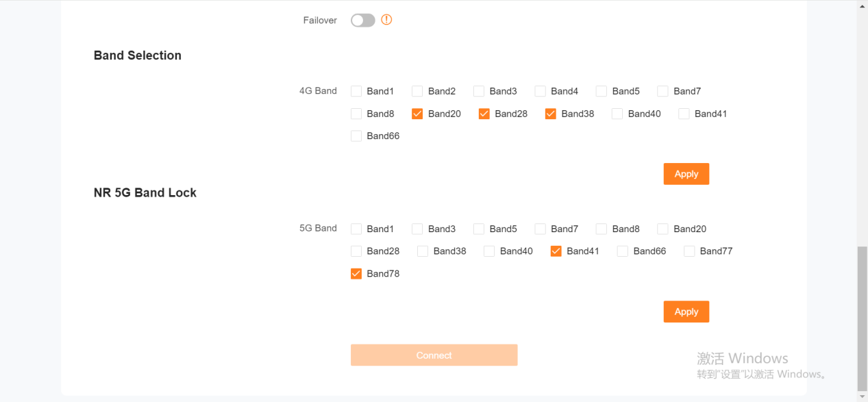Apply the 4G Band Selection settings

point(686,174)
